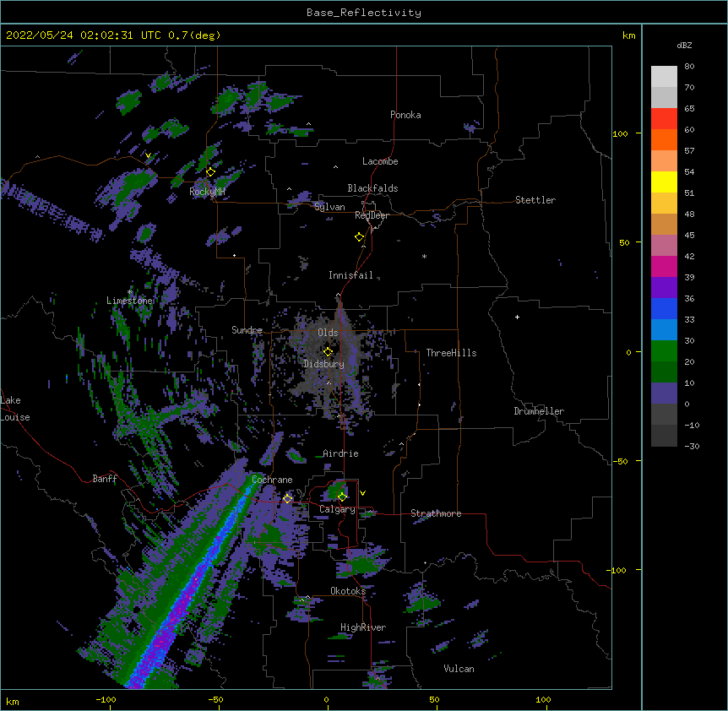Screen dimensions: 728x711
Task: Click the RedDeer city label
Action: pos(372,215)
